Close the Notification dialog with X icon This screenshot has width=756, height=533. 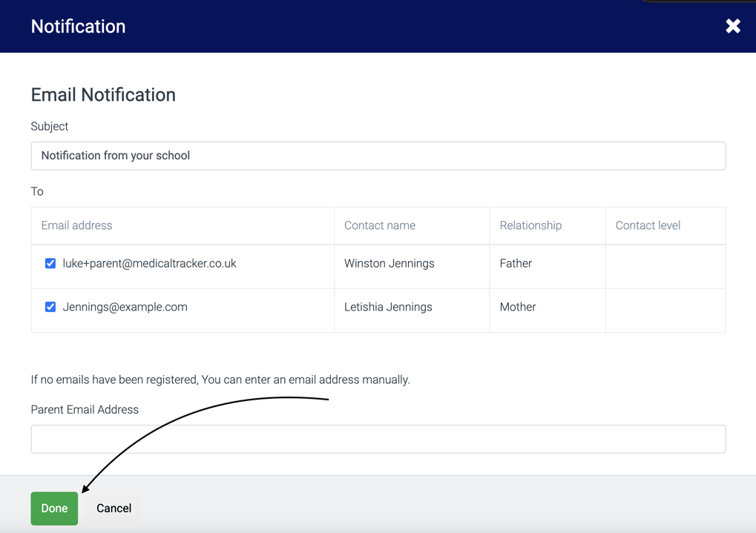(732, 27)
